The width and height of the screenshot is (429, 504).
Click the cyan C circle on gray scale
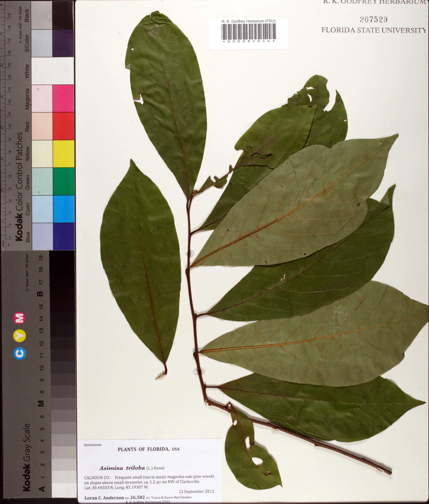[x=20, y=353]
